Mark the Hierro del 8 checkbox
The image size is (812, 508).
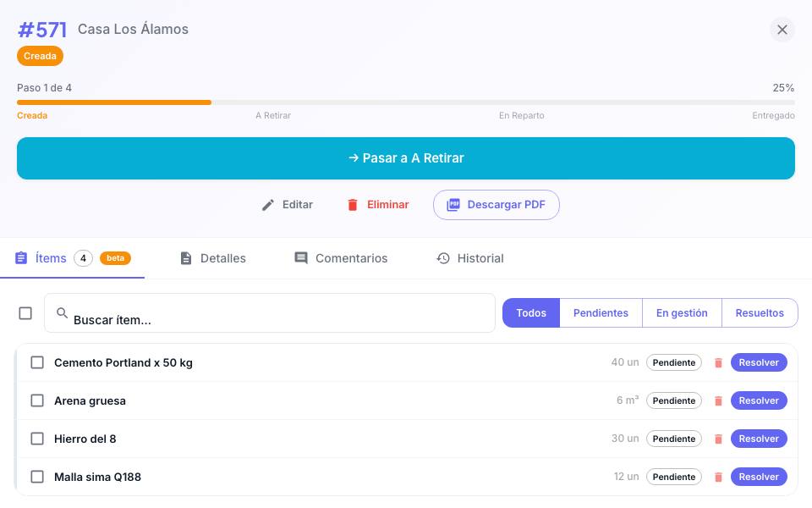tap(37, 439)
